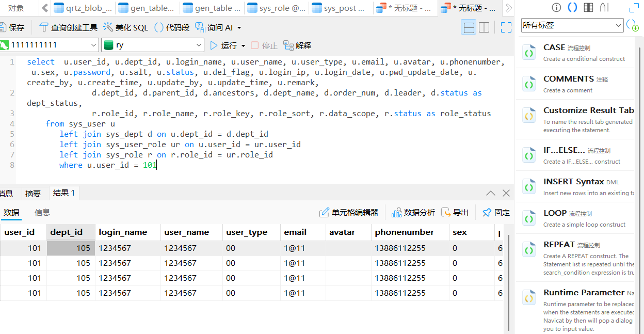Select the user_type column header
Screen dimensions: 644x334
tap(251, 232)
